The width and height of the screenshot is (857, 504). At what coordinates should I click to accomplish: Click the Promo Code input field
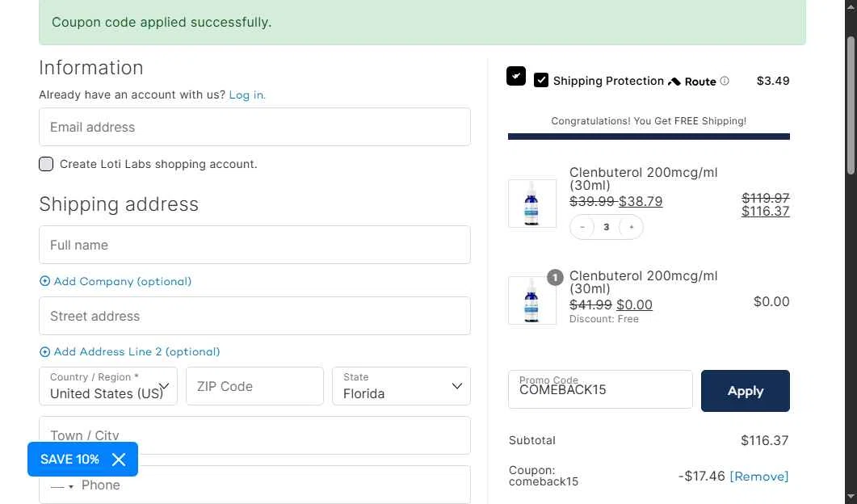point(600,389)
